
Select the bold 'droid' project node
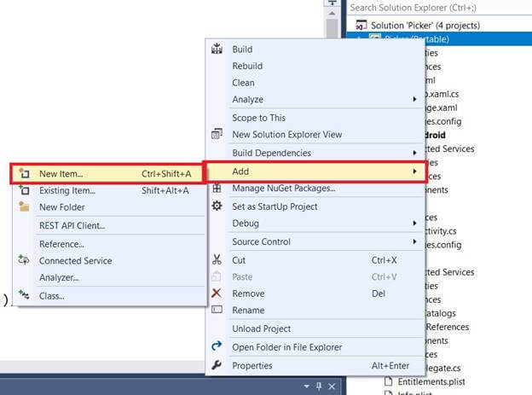coord(436,135)
